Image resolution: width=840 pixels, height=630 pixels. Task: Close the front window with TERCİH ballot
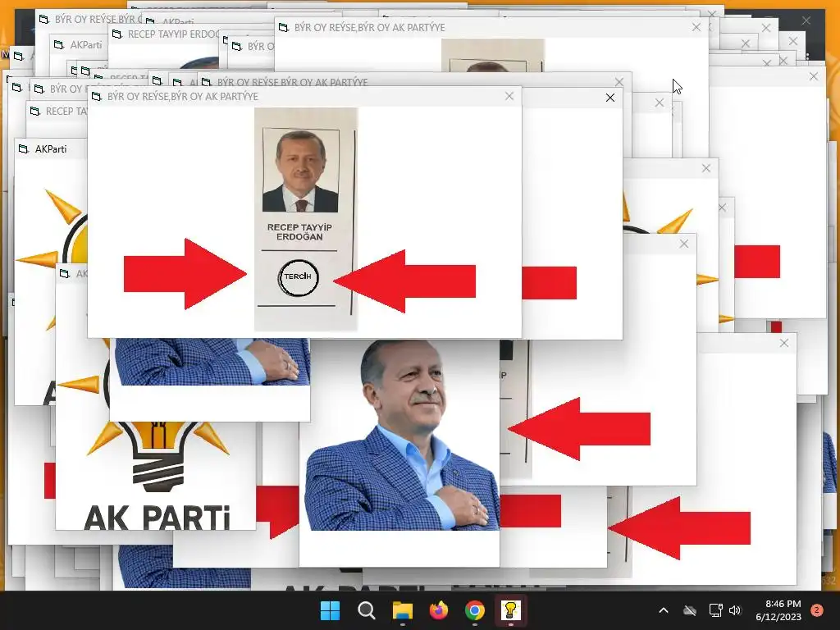click(509, 96)
